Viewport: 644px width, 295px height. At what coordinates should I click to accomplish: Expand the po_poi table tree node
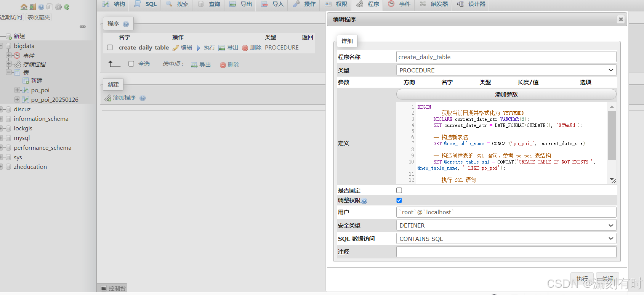17,90
